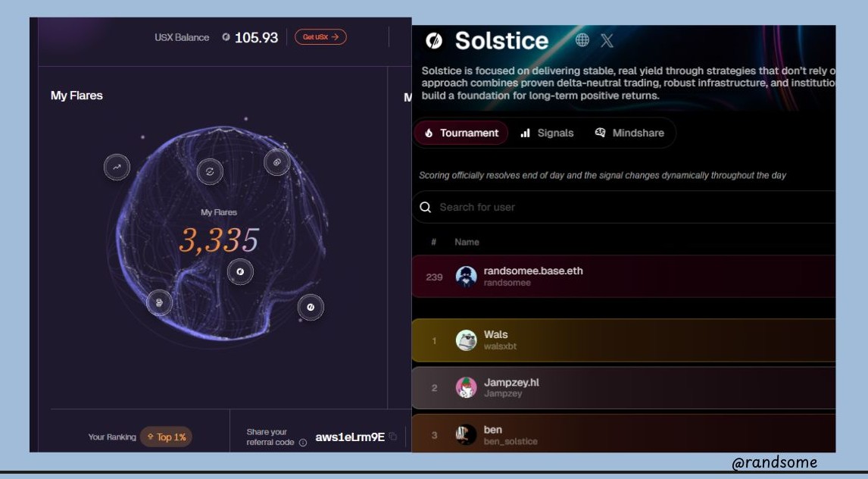Click the 3,335 flares count
Viewport: 868px width, 479px height.
tap(219, 241)
